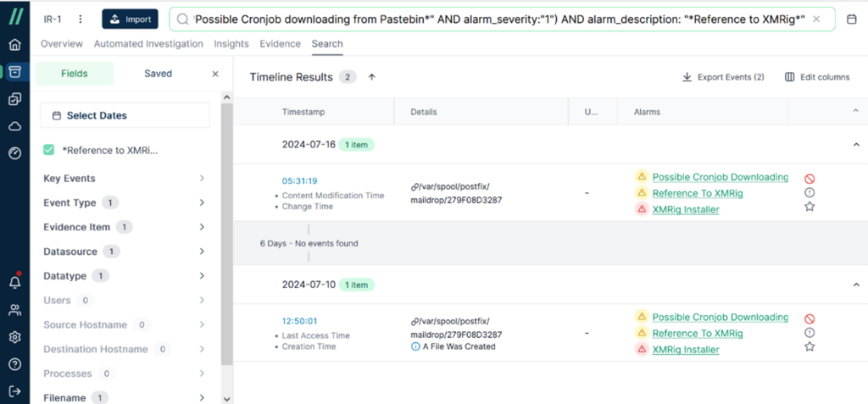Screen dimensions: 868x404
Task: Select the archive box sidebar icon
Action: [x=15, y=72]
